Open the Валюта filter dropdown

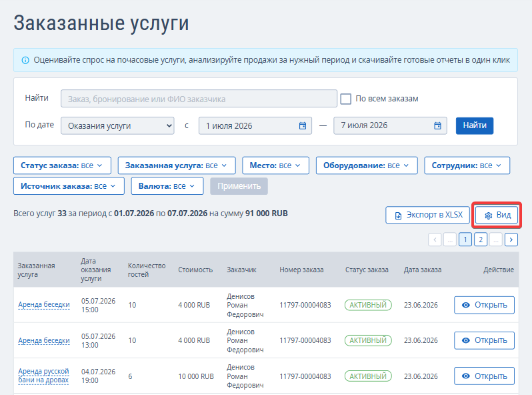pyautogui.click(x=167, y=186)
